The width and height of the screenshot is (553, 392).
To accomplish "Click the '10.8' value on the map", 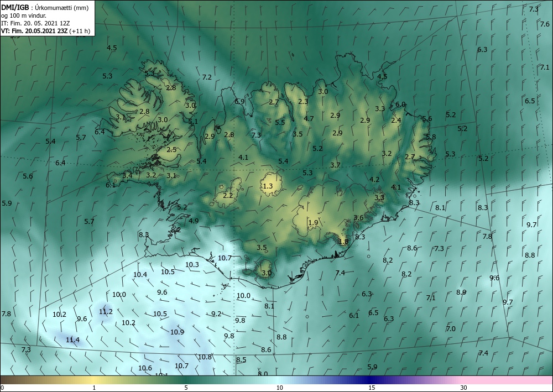I will [x=205, y=357].
